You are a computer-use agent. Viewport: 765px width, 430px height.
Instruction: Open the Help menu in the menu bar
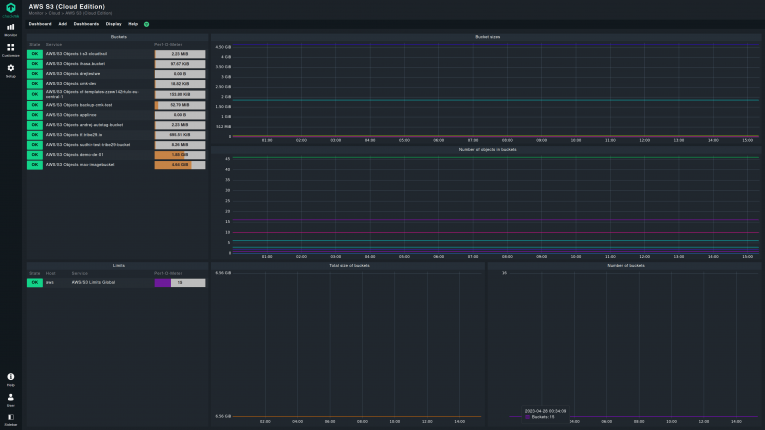pos(133,24)
